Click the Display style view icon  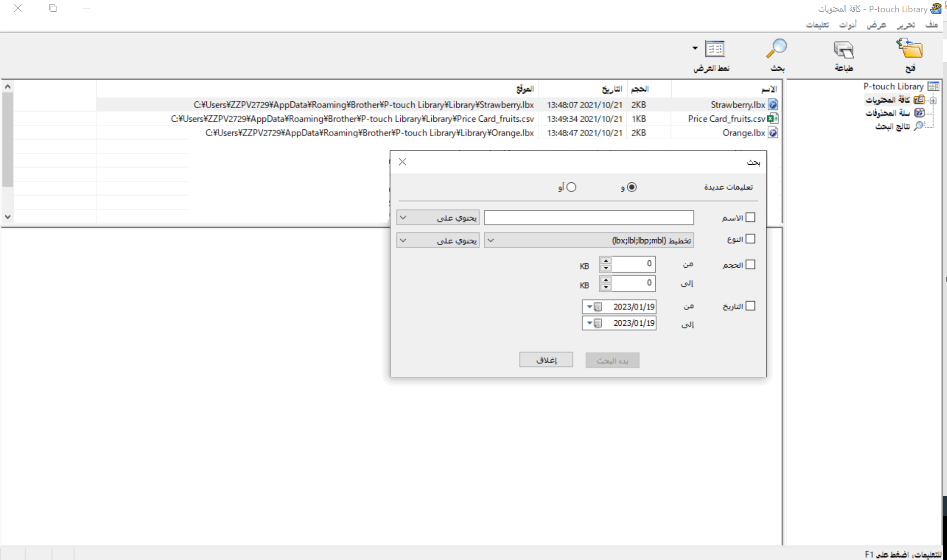tap(715, 49)
